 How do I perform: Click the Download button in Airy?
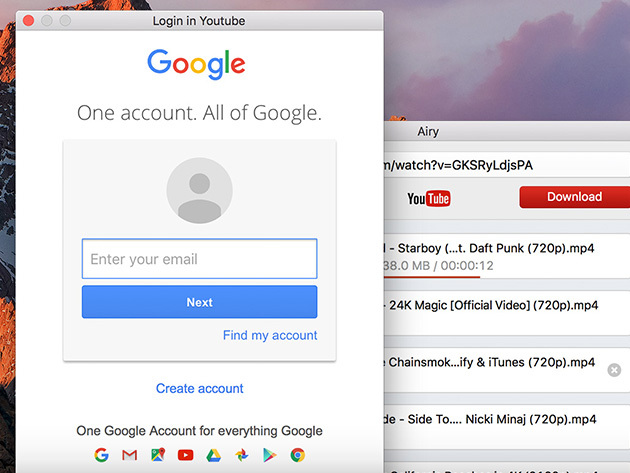point(575,197)
